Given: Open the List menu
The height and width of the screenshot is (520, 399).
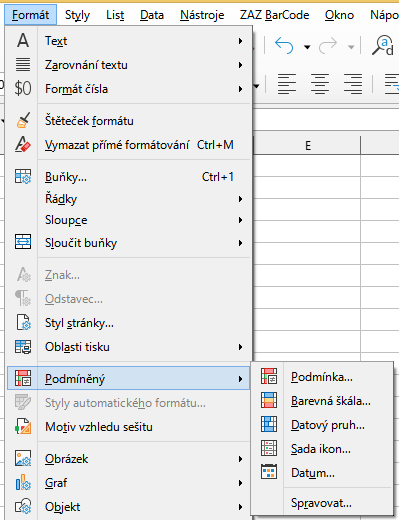Looking at the screenshot, I should pos(115,15).
